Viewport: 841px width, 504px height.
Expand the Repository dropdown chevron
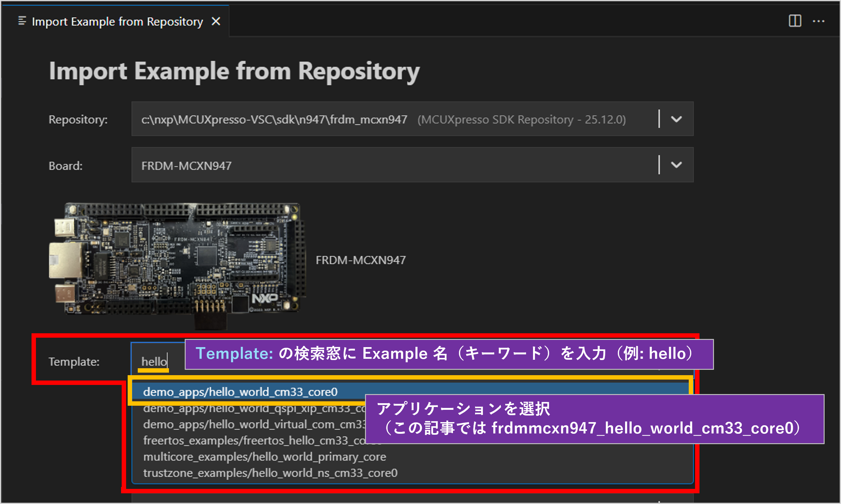click(676, 119)
